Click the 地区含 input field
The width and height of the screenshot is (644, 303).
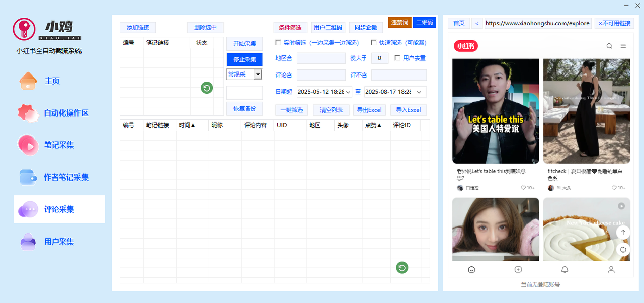tap(321, 58)
